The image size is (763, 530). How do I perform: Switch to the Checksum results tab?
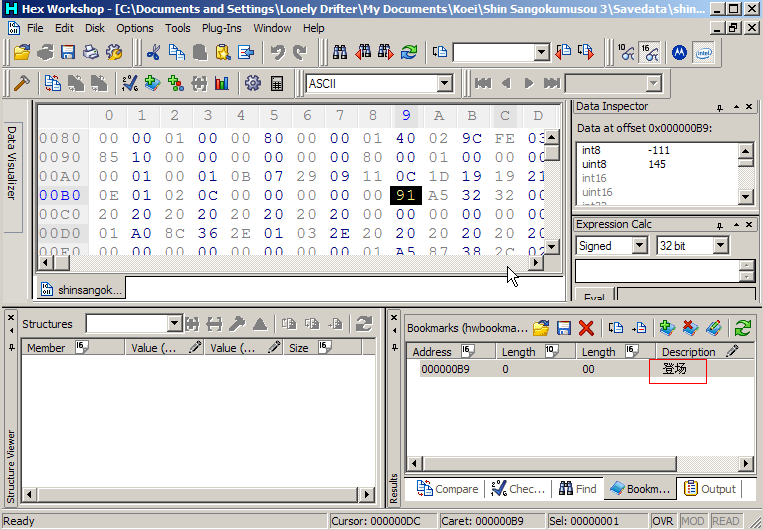coord(517,489)
